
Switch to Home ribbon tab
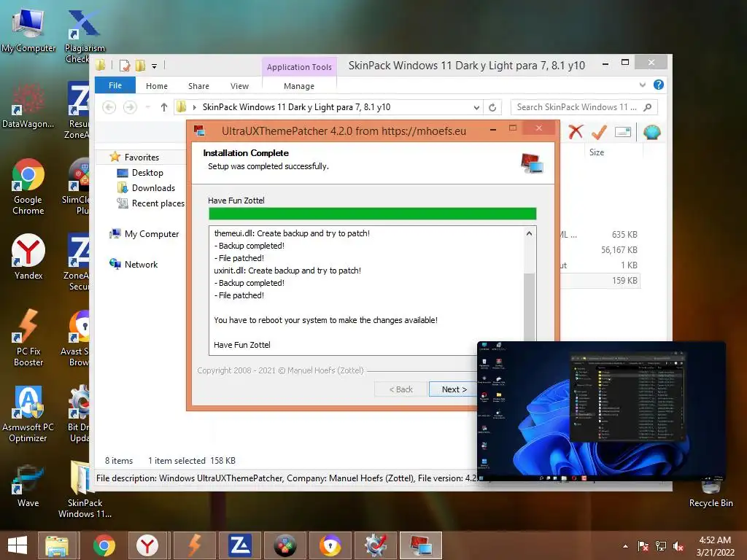157,86
